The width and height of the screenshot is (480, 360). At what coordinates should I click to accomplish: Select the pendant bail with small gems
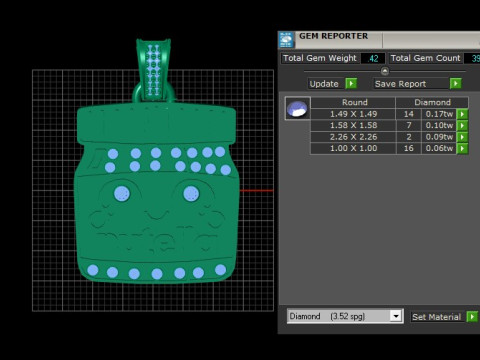click(x=153, y=70)
